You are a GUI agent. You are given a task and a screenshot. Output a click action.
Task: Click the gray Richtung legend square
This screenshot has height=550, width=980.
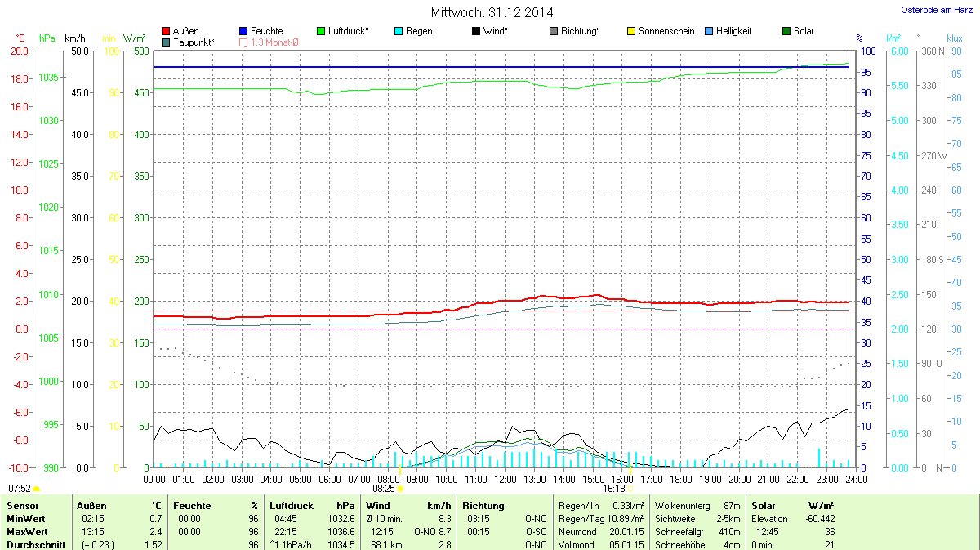[554, 31]
